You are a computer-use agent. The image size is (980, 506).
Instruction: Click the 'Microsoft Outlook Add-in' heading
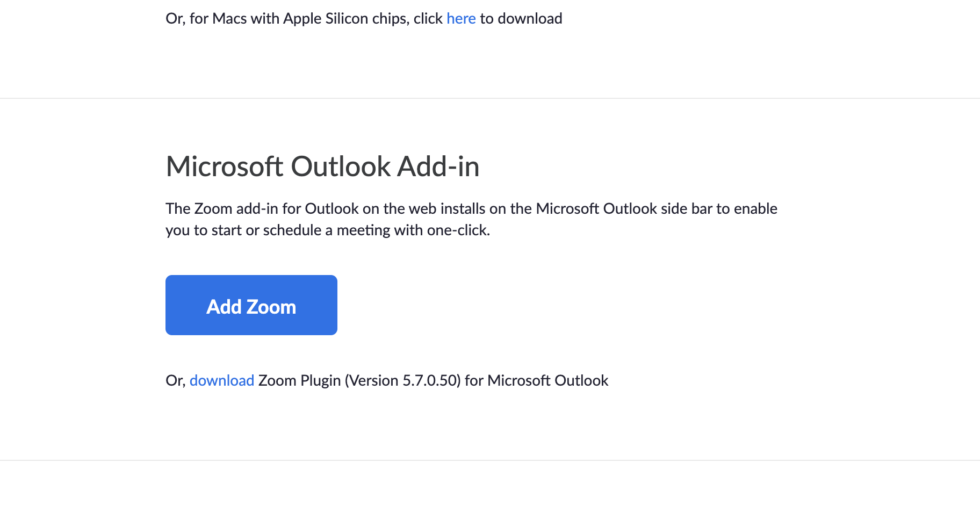pos(322,167)
